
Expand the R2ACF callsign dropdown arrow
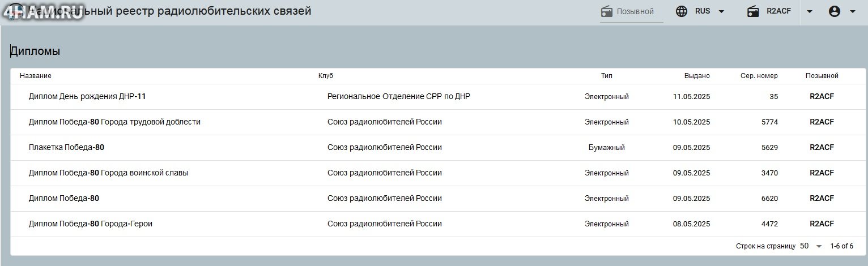[810, 11]
